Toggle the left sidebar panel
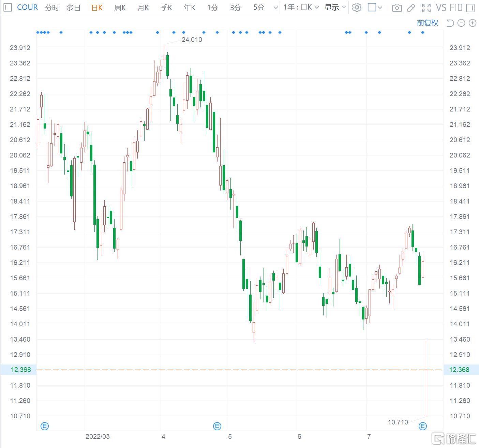The height and width of the screenshot is (448, 479). pos(8,8)
